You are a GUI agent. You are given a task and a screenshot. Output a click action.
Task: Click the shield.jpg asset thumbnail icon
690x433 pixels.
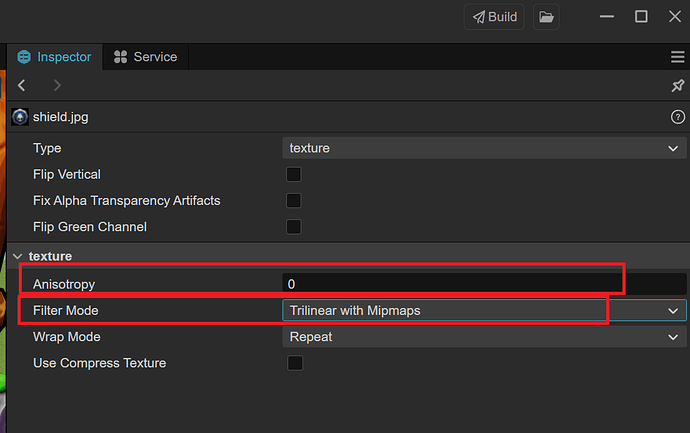point(20,117)
